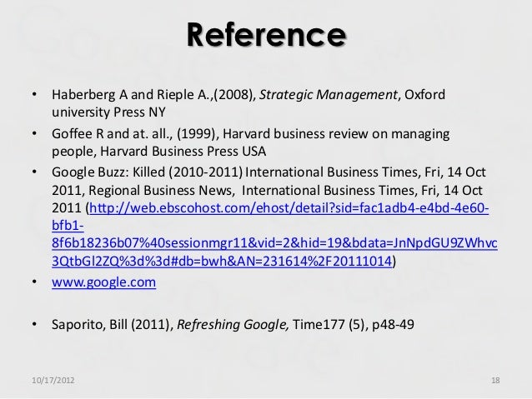Image resolution: width=532 pixels, height=399 pixels.
Task: Click 'university Press NY' text line
Action: [x=108, y=112]
